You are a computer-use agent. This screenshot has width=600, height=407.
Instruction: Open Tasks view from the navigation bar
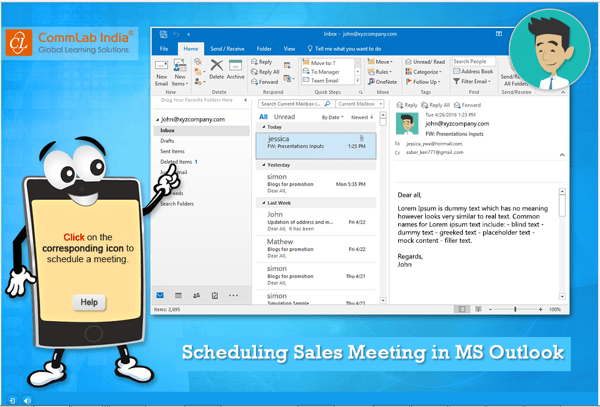[215, 295]
